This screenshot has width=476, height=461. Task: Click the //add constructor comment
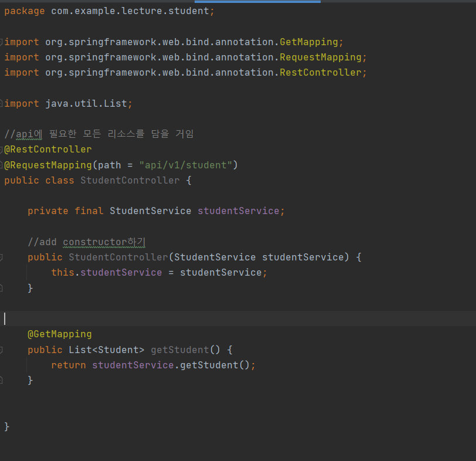click(87, 242)
